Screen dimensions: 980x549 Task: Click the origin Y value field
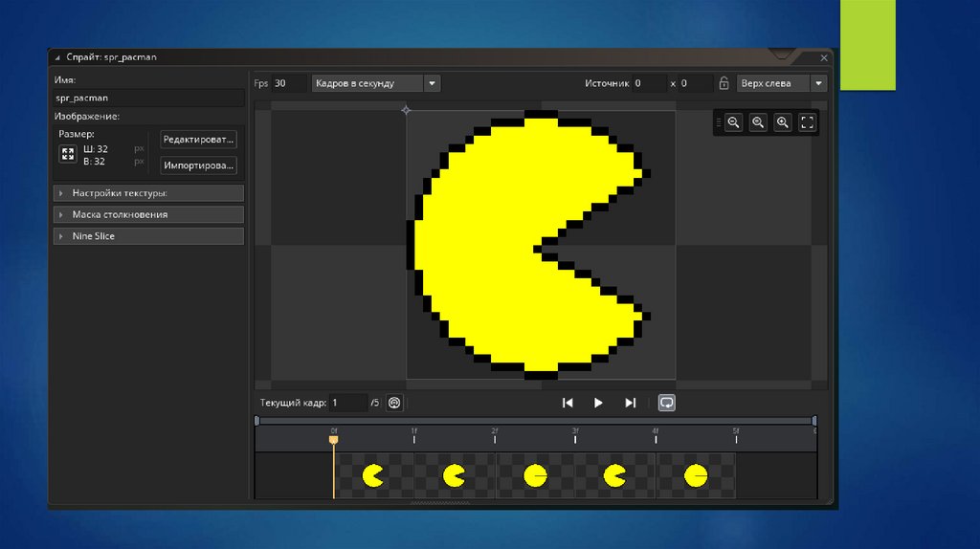[695, 83]
